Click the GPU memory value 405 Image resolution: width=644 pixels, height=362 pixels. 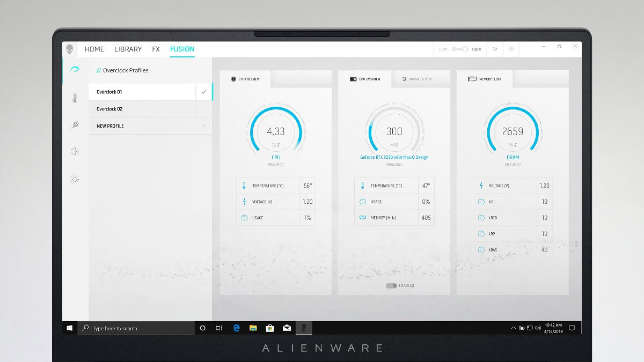point(426,218)
